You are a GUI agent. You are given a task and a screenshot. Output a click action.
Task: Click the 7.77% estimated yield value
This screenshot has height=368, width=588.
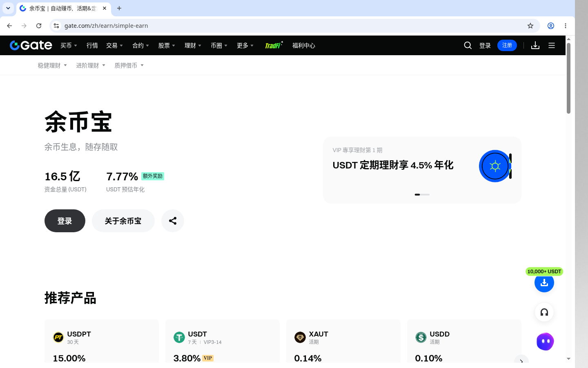pyautogui.click(x=122, y=176)
